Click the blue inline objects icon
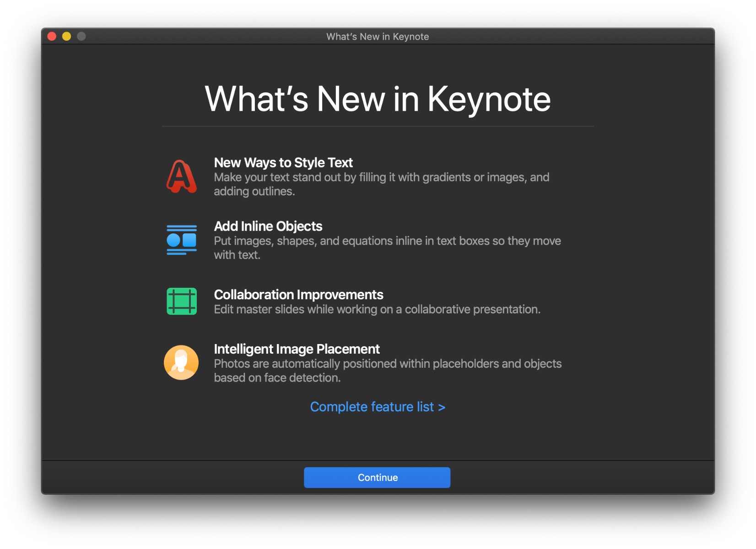Image resolution: width=756 pixels, height=549 pixels. [182, 240]
